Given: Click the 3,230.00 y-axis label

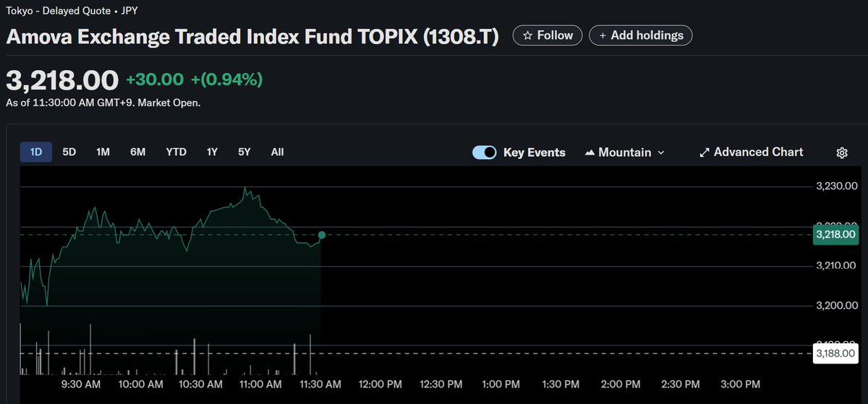Looking at the screenshot, I should [x=835, y=186].
